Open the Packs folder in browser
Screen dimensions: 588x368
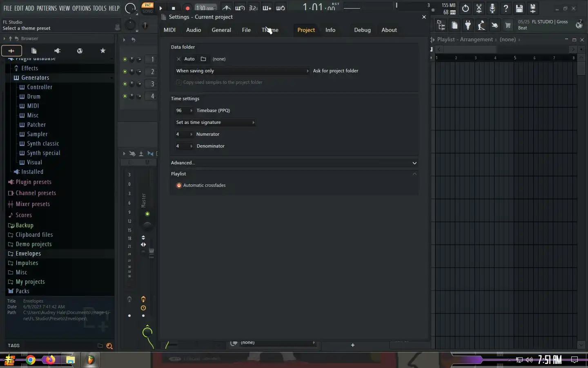[x=22, y=291]
